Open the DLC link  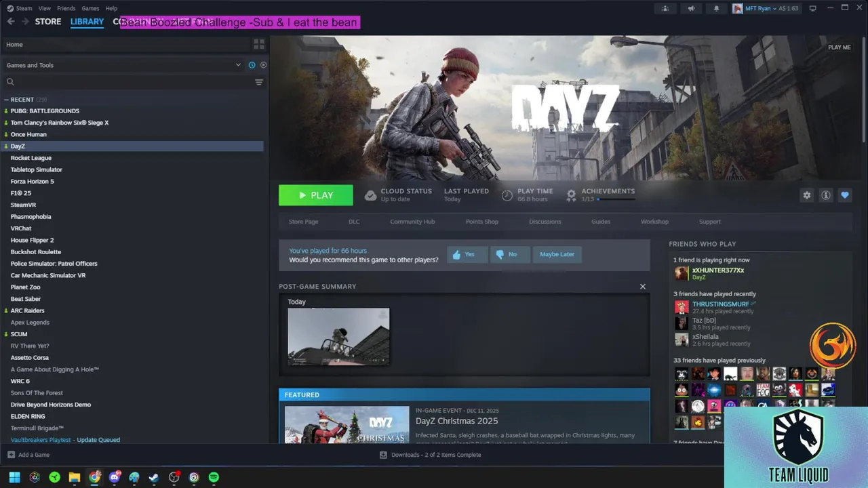coord(354,222)
